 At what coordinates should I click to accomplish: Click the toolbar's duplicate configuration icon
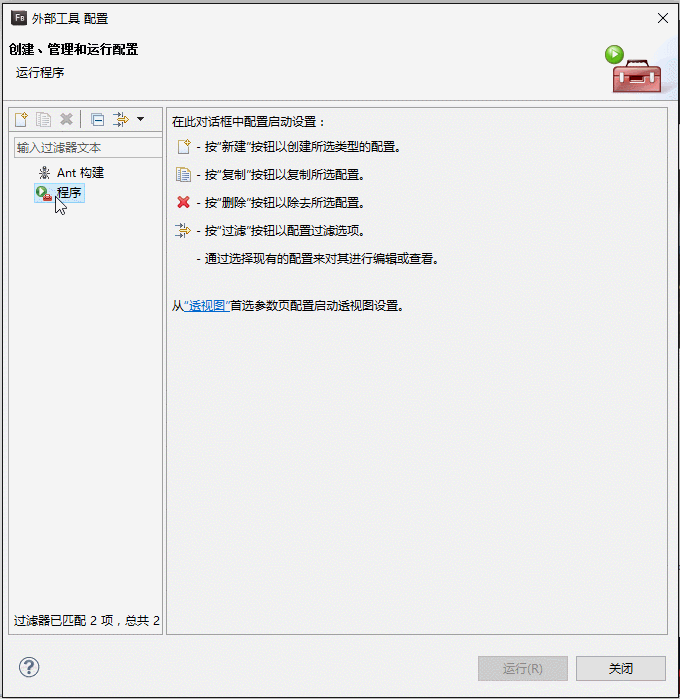point(44,119)
